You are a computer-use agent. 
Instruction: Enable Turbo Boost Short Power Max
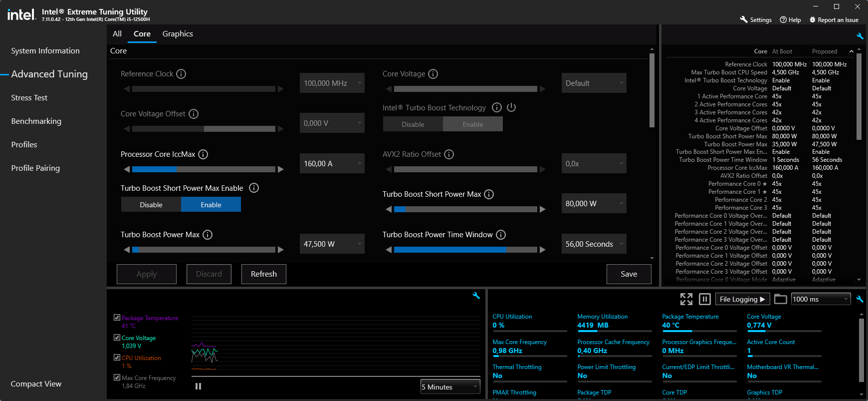(x=211, y=204)
